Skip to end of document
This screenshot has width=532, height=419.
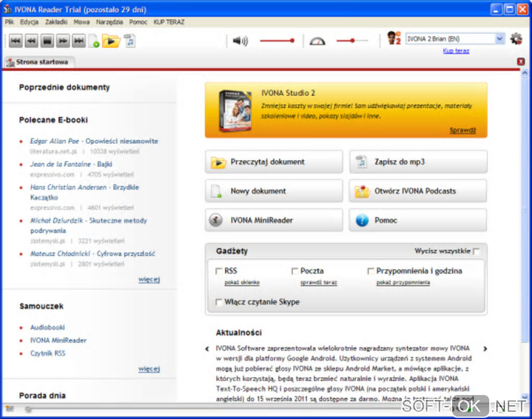79,41
